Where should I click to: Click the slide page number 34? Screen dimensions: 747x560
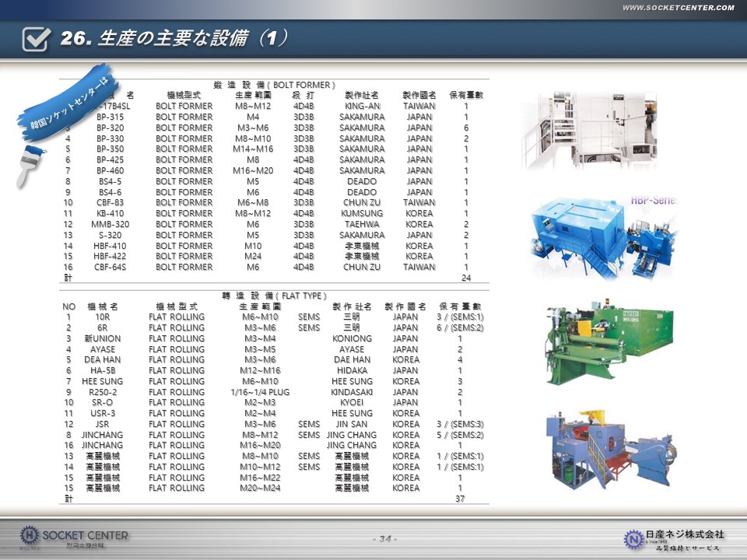click(384, 539)
